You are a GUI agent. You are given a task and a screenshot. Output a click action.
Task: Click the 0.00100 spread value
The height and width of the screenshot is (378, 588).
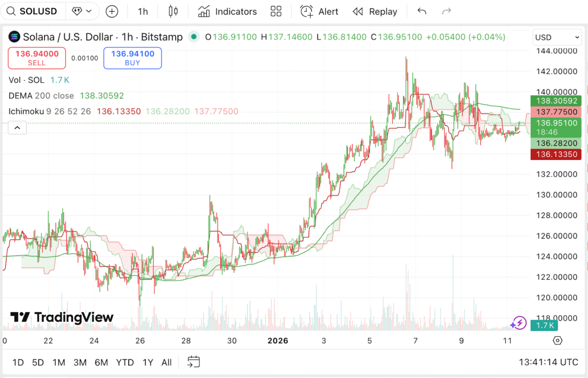click(85, 58)
